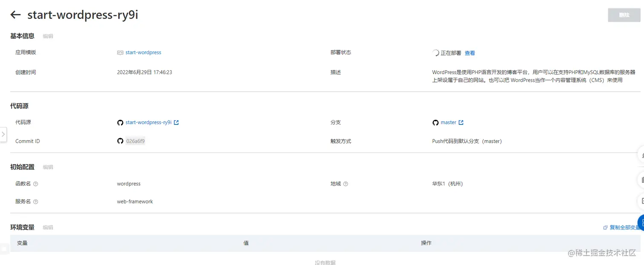The height and width of the screenshot is (265, 644).
Task: Show help for 地域
Action: pyautogui.click(x=345, y=184)
